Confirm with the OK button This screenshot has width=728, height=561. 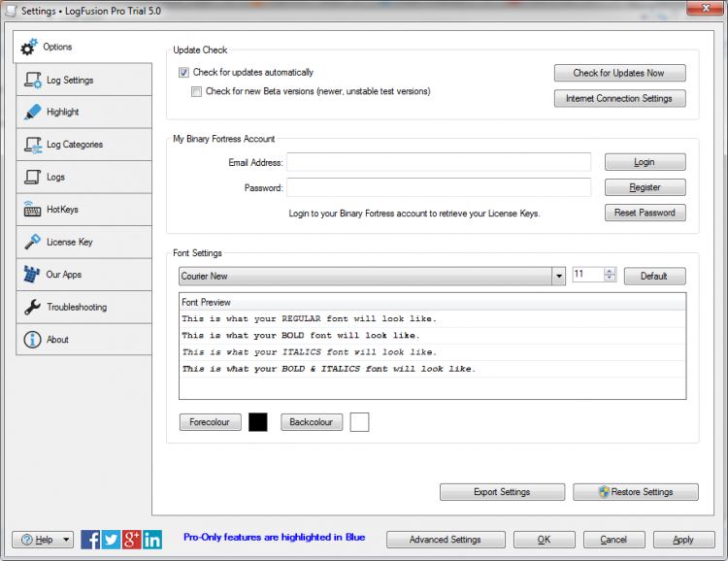545,540
